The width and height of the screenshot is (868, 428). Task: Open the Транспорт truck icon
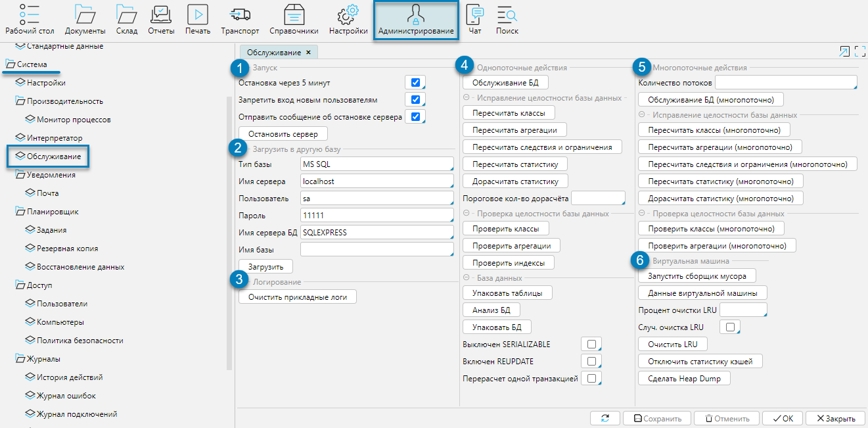click(240, 14)
